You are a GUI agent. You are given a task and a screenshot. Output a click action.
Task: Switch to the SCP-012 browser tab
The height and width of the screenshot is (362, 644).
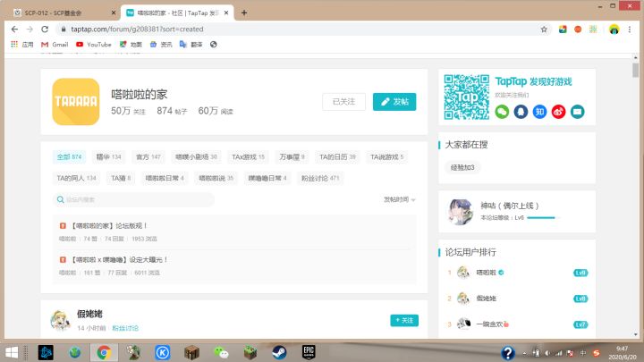(x=62, y=13)
